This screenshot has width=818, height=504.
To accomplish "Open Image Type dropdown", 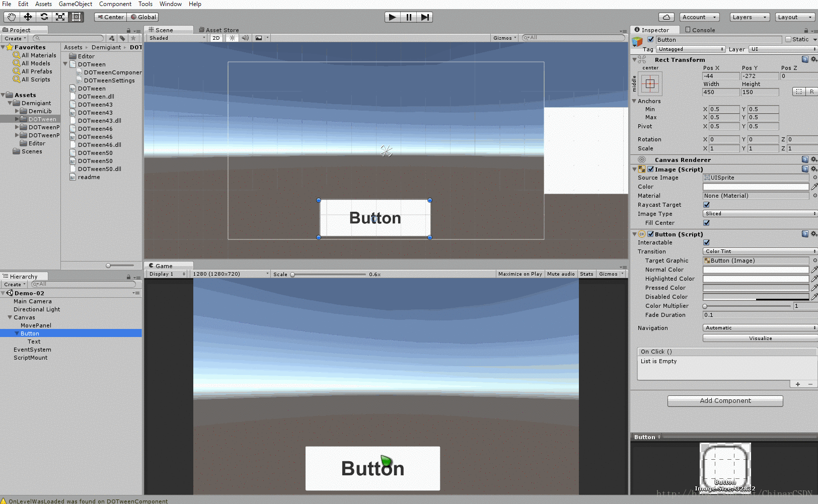I will click(x=760, y=214).
